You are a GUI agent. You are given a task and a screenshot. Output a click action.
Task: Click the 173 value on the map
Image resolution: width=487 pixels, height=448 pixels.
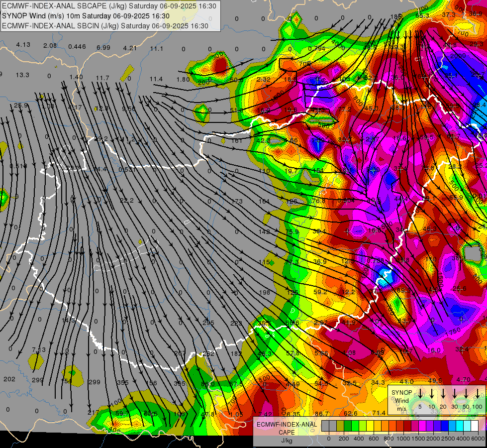click(x=237, y=202)
